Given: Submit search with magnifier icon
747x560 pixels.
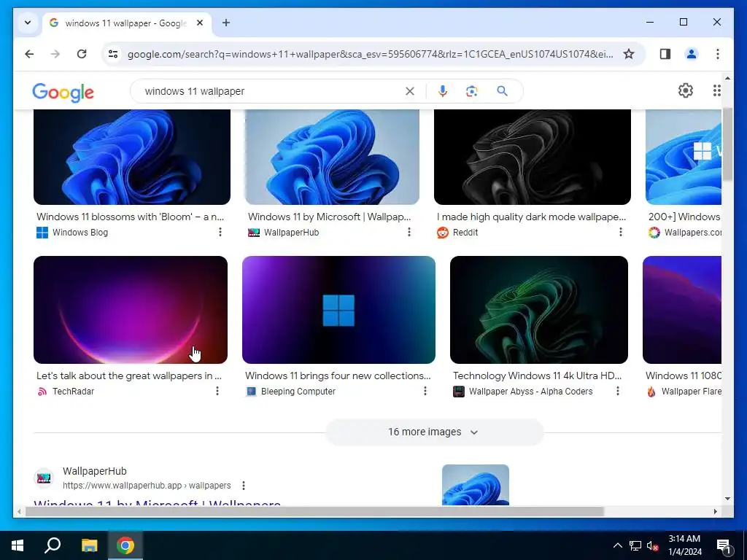Looking at the screenshot, I should 502,91.
